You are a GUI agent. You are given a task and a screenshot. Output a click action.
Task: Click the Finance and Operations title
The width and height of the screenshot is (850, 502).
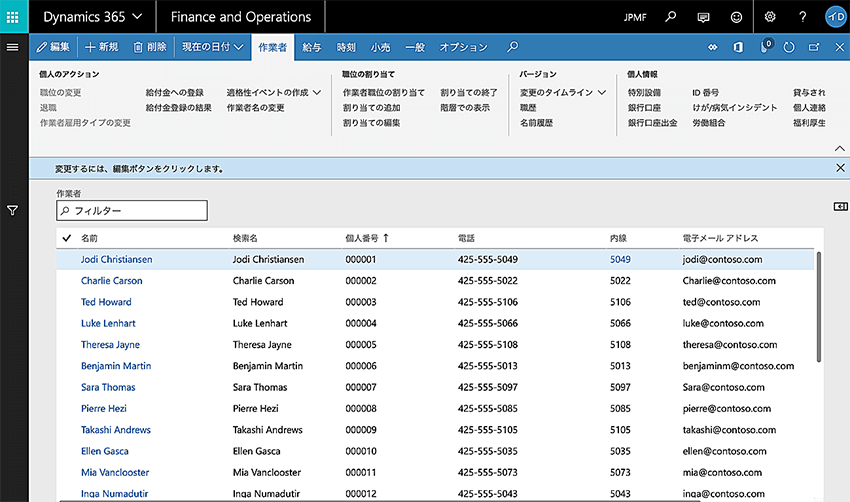click(241, 17)
